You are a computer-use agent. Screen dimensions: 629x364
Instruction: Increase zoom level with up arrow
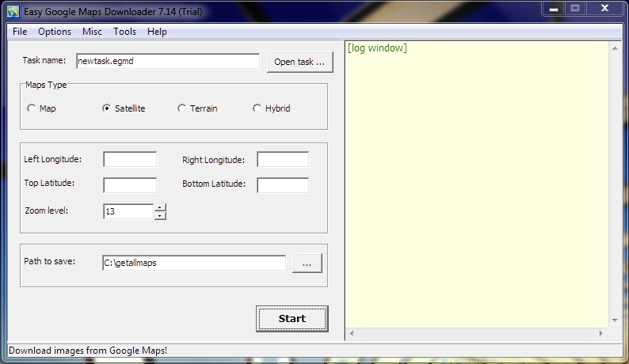point(160,207)
